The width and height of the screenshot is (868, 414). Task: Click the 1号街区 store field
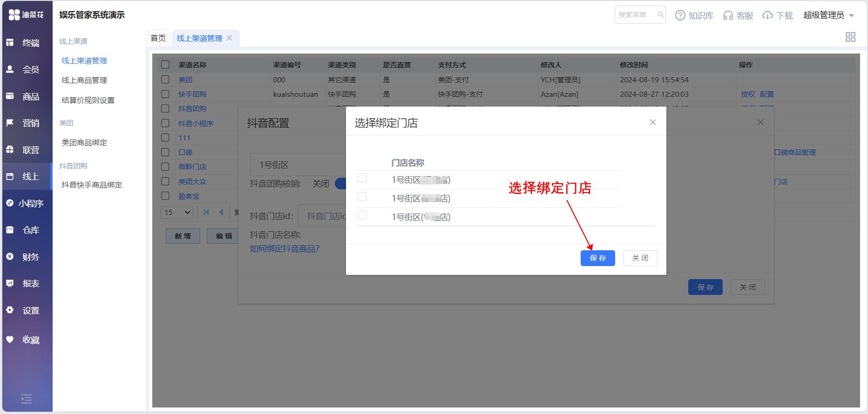pos(298,165)
